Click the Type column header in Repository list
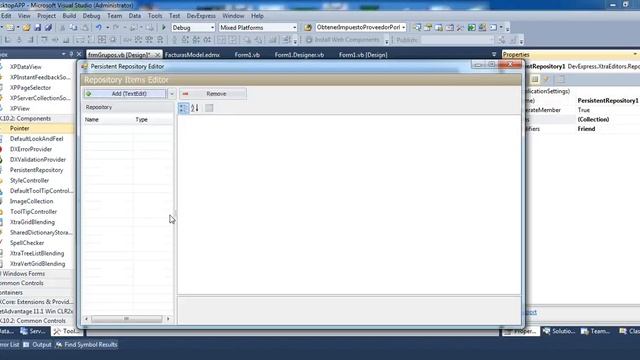Screen dimensions: 640x360 [x=153, y=120]
